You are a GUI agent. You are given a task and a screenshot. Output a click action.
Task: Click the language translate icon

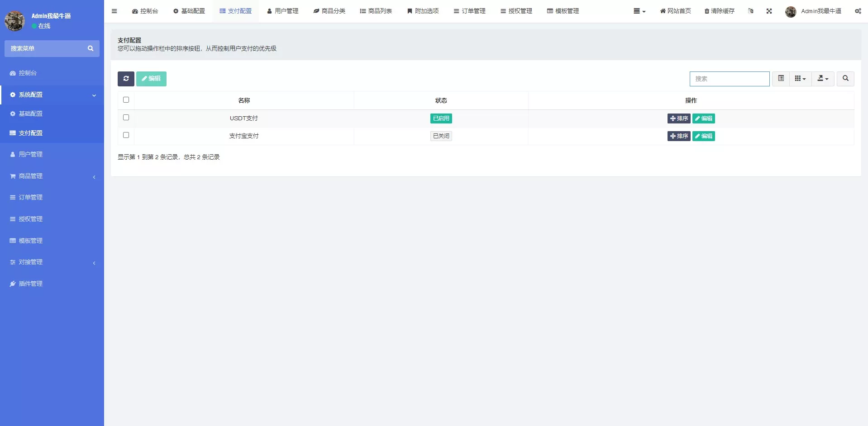click(x=750, y=11)
